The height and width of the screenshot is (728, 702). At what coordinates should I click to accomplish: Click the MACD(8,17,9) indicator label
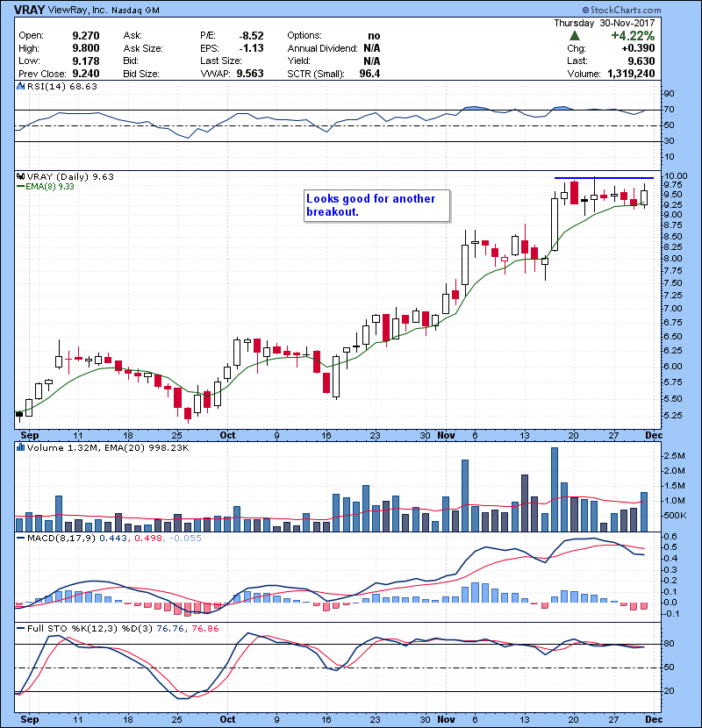[61, 539]
